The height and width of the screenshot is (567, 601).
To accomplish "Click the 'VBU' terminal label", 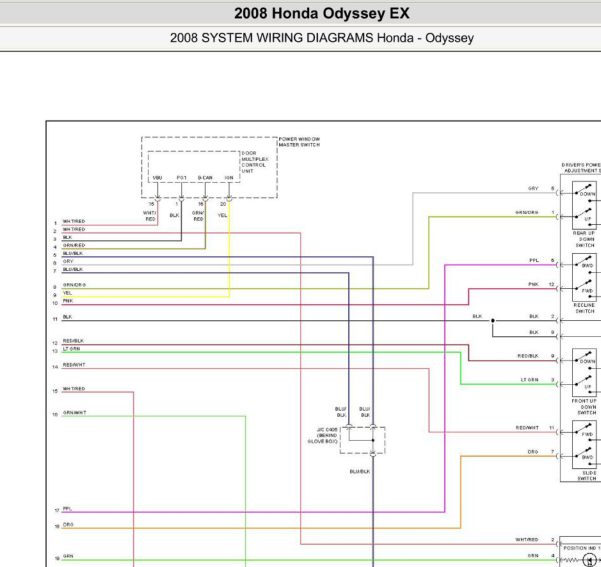I will tap(157, 178).
